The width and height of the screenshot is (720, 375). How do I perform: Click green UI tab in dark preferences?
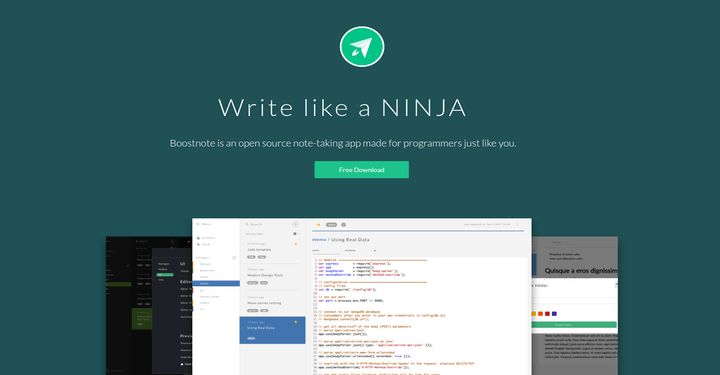tap(165, 275)
